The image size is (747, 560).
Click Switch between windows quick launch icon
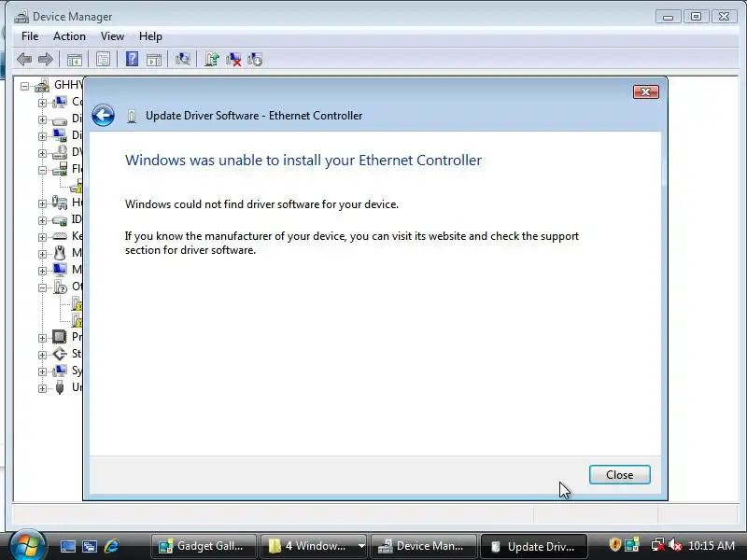(x=90, y=546)
